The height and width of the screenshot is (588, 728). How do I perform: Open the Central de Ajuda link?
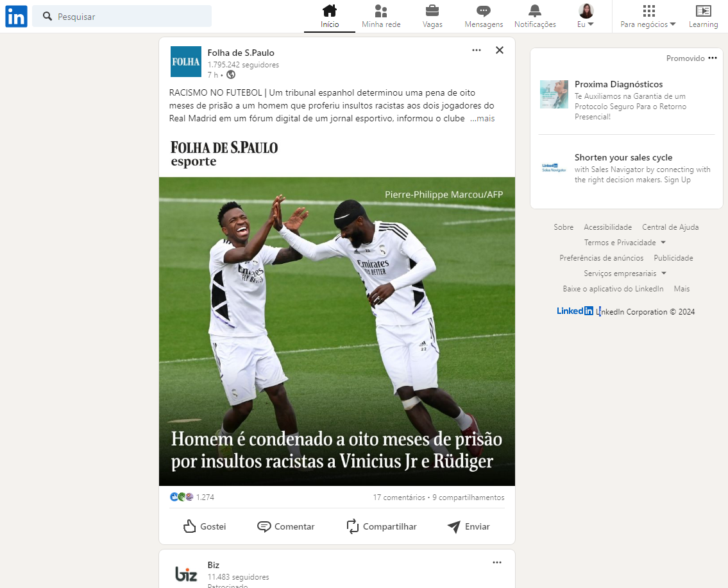pyautogui.click(x=670, y=227)
